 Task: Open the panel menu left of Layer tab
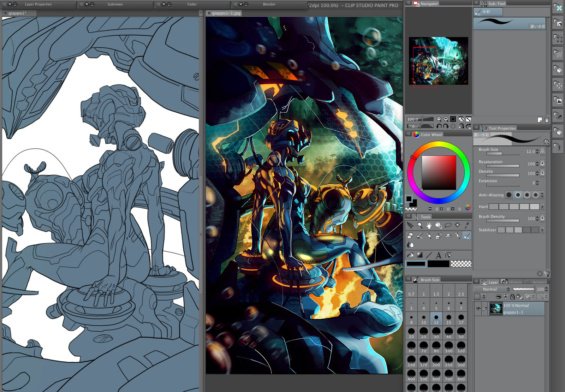point(476,282)
